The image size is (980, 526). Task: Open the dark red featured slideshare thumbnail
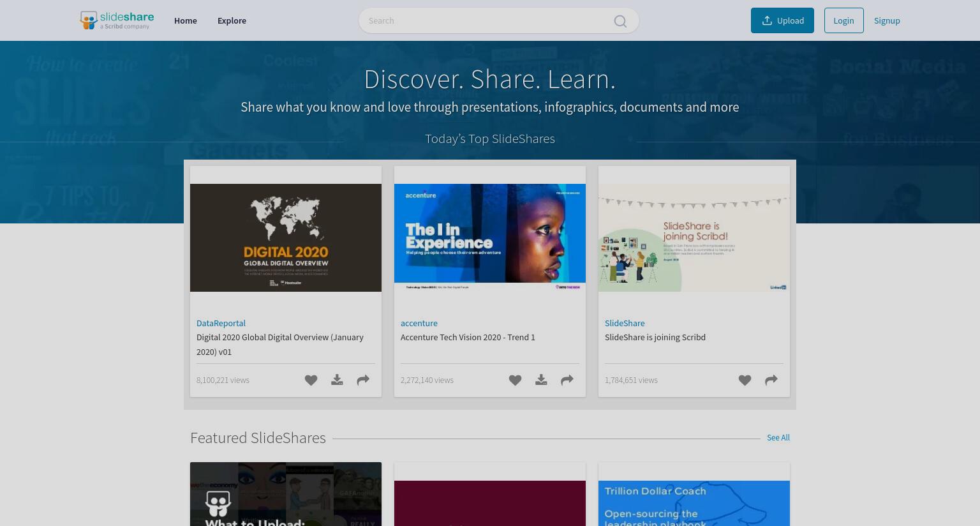(x=490, y=503)
